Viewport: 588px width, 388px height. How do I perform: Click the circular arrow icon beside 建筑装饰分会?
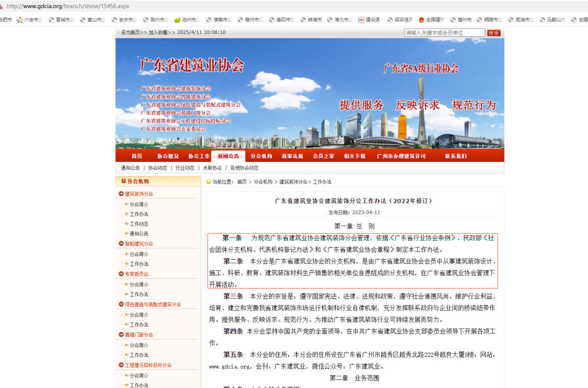pos(121,194)
